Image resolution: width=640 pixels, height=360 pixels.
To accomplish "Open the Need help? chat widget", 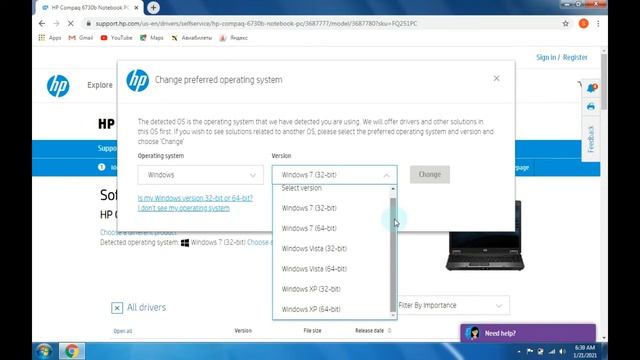I will (528, 333).
